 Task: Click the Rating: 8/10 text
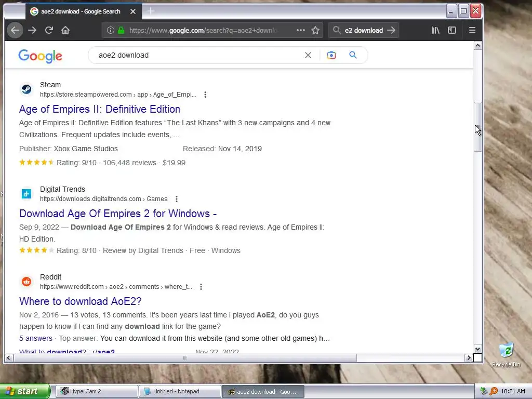click(x=77, y=250)
